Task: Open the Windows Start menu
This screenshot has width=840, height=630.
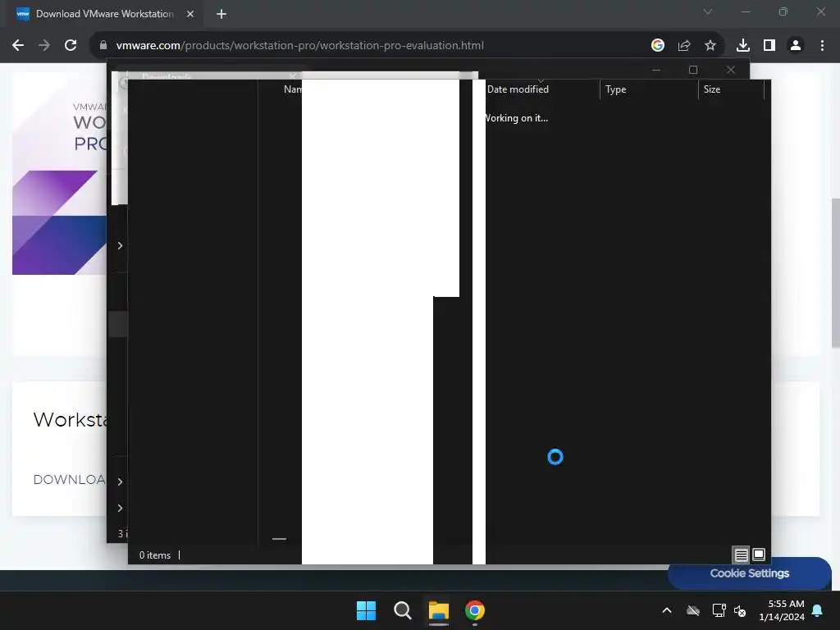Action: click(367, 610)
